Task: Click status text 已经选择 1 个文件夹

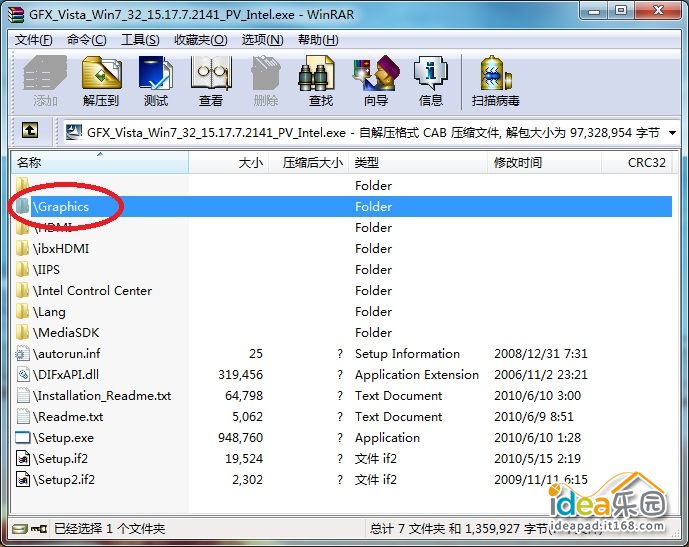Action: pos(109,529)
